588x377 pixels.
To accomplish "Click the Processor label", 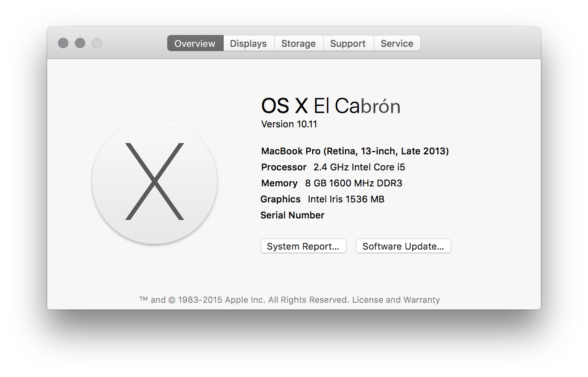I will coord(284,167).
